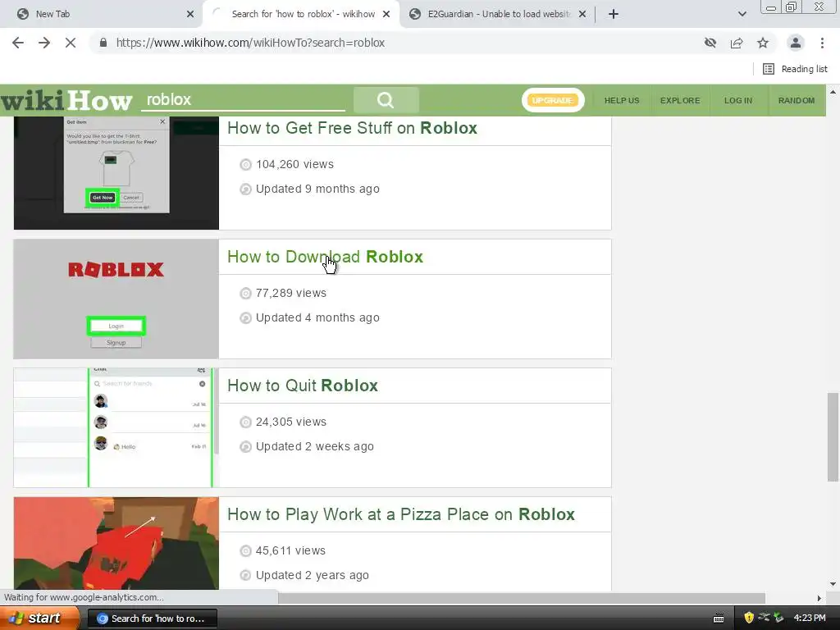Open How to Play Work at a Pizza Place
This screenshot has width=840, height=630.
click(400, 514)
